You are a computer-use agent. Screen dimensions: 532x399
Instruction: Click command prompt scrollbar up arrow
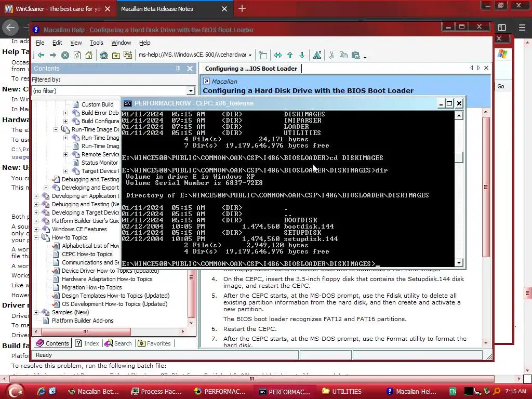459,116
